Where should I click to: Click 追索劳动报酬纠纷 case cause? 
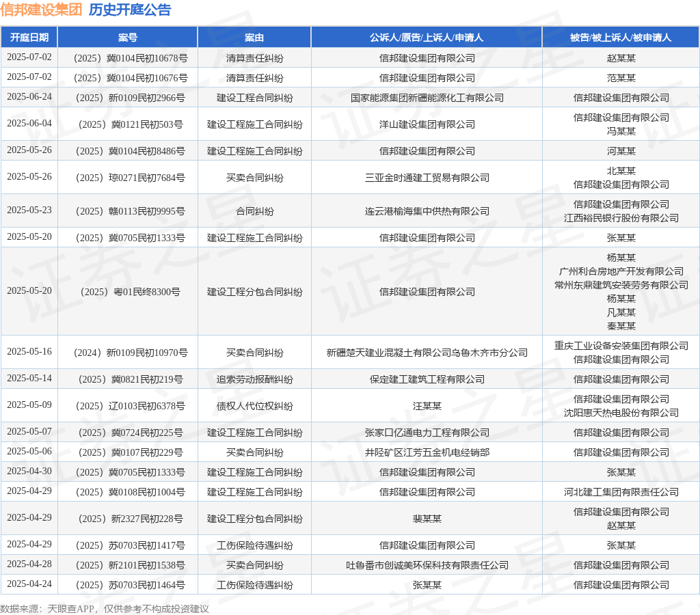pyautogui.click(x=254, y=379)
